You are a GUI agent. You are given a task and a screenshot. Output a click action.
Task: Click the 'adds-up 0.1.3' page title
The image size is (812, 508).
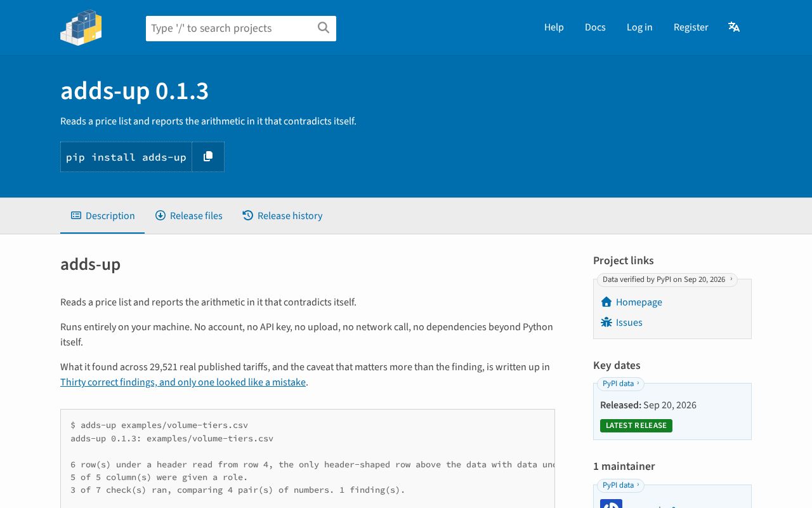tap(134, 91)
